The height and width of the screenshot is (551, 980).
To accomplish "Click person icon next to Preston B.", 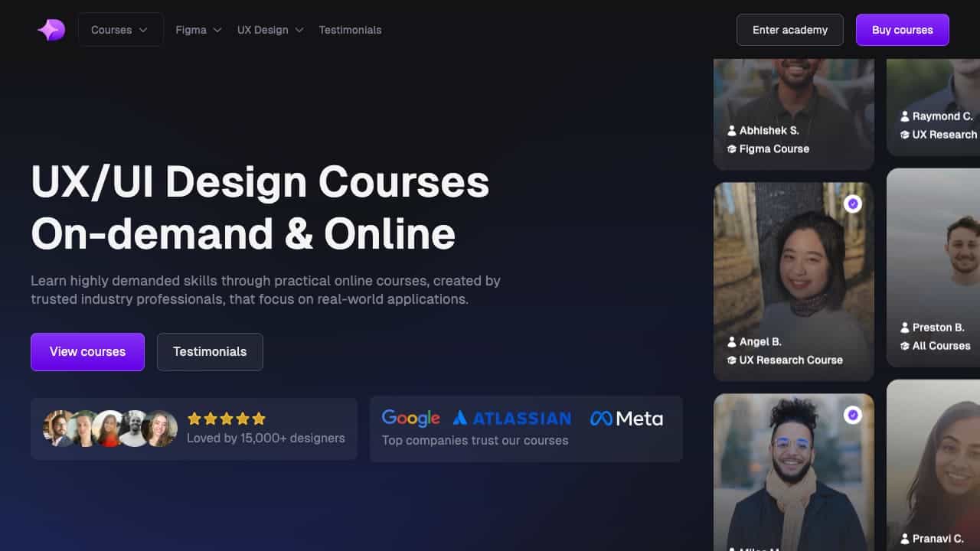I will click(x=905, y=328).
